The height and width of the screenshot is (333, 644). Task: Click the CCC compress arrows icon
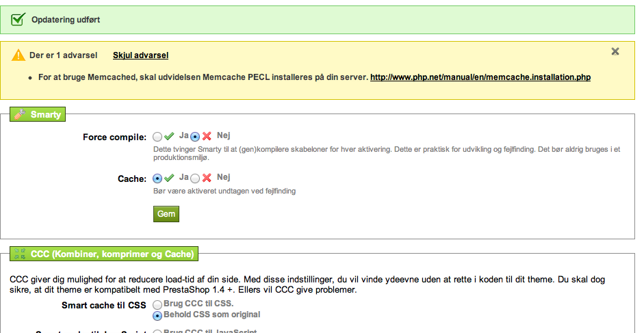pos(20,254)
